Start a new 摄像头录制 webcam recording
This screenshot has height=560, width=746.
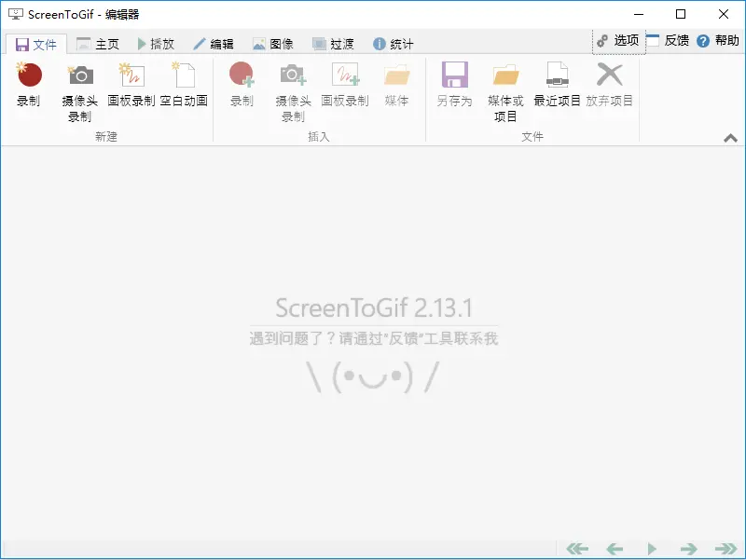pos(80,76)
